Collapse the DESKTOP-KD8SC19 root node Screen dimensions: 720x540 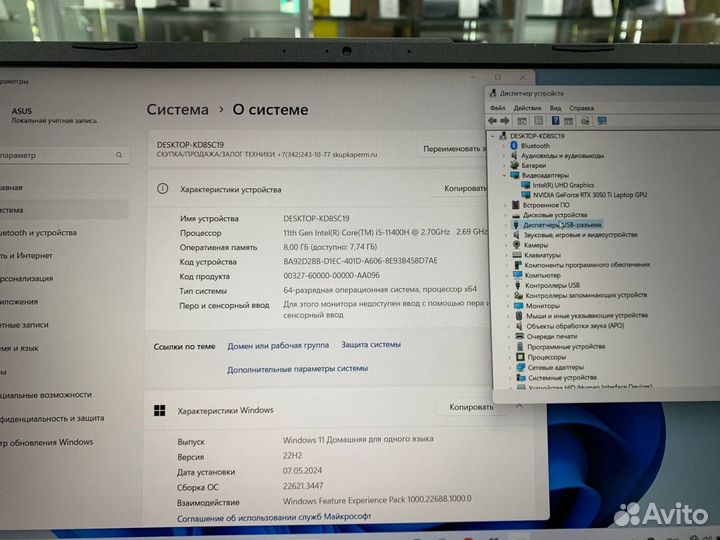tap(493, 136)
